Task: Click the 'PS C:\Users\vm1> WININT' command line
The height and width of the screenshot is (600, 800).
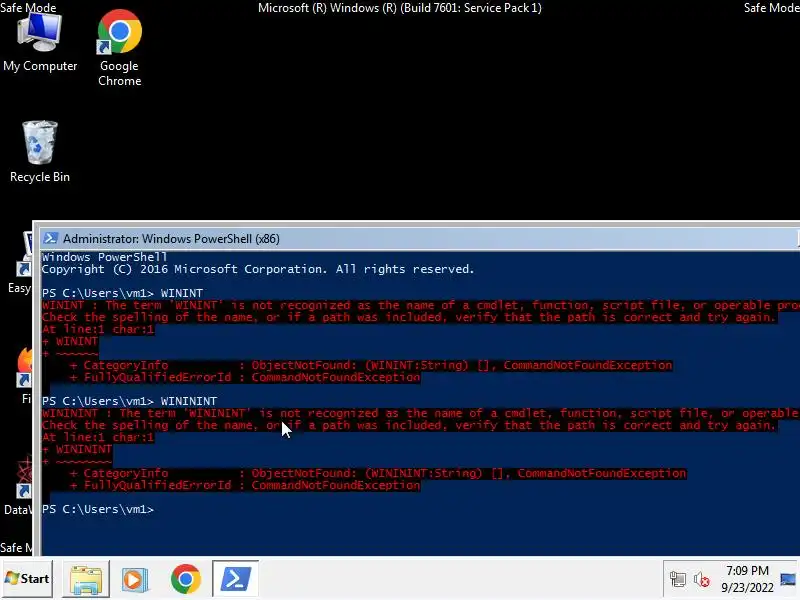Action: (x=122, y=293)
